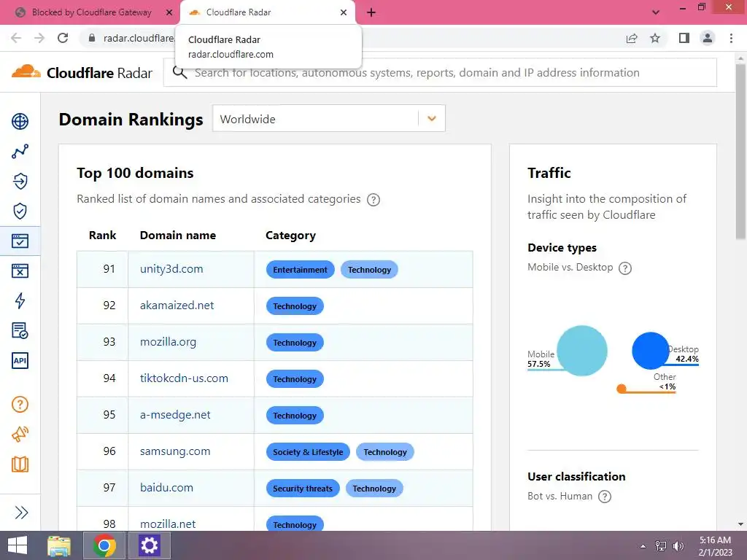Open the mozilla.org domain link

(169, 342)
